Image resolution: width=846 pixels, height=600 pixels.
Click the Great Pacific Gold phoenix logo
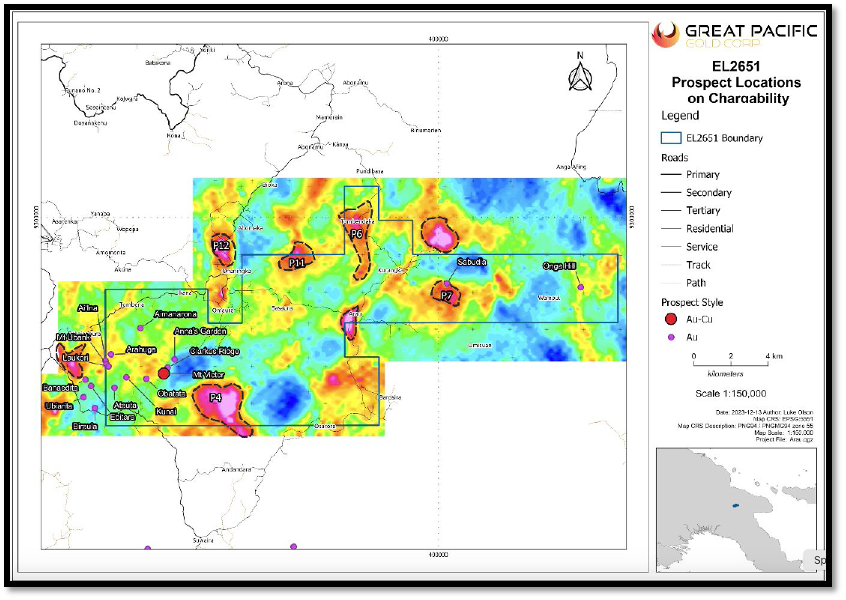point(665,34)
